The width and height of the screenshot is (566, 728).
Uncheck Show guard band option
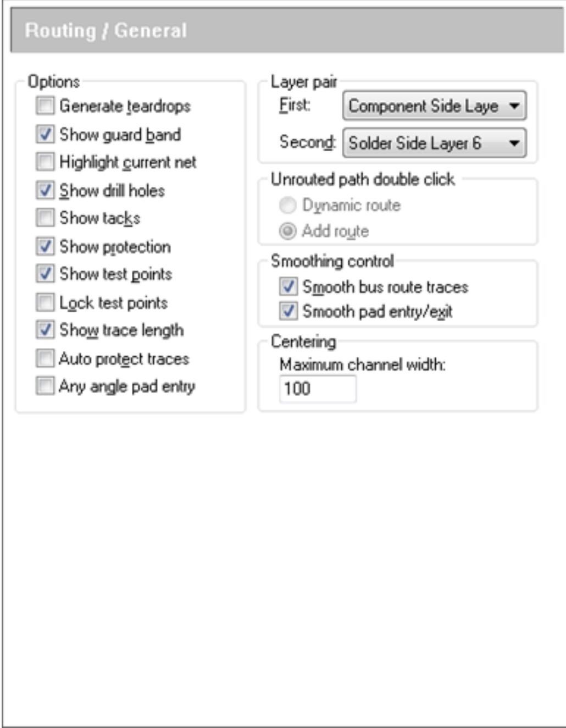pos(45,134)
